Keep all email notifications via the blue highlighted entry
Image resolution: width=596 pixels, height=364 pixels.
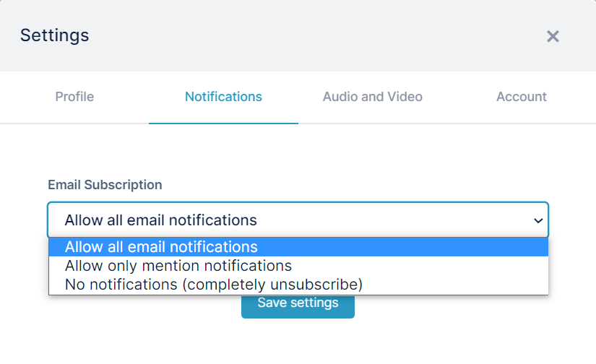click(x=298, y=247)
